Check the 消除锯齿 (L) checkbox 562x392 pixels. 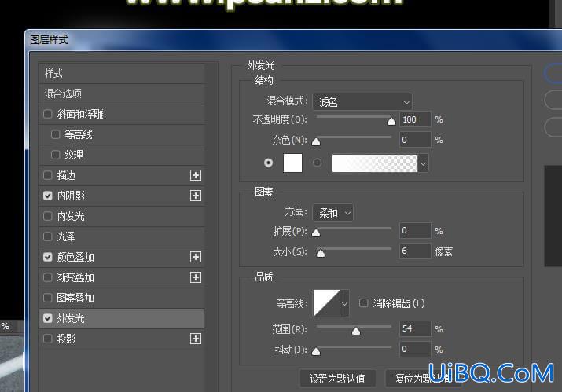pos(363,303)
